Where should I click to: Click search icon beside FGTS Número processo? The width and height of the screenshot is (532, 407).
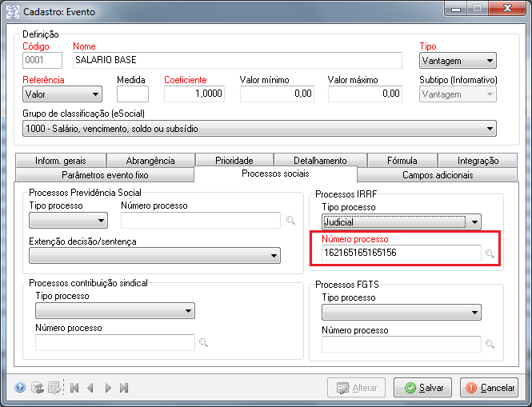pyautogui.click(x=490, y=344)
